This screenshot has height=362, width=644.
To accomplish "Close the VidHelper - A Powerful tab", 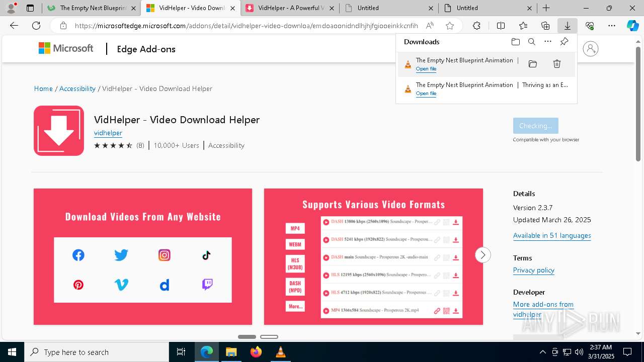I will click(x=331, y=8).
